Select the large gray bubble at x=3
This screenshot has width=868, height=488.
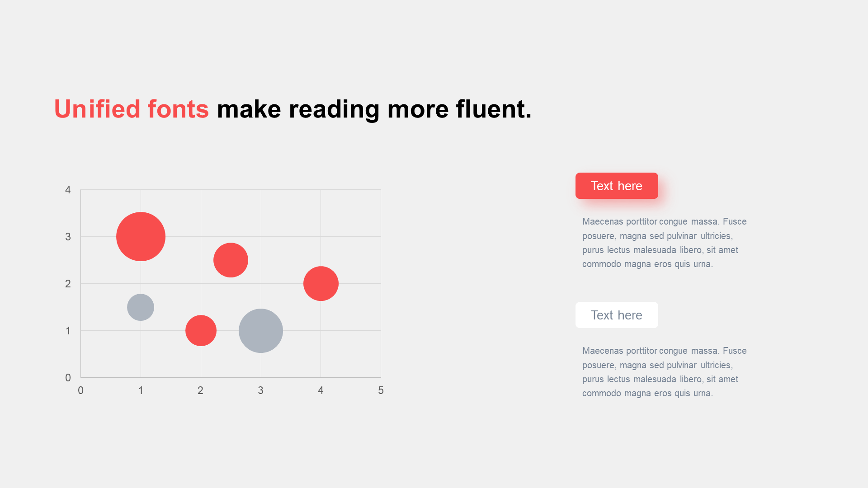pos(261,331)
